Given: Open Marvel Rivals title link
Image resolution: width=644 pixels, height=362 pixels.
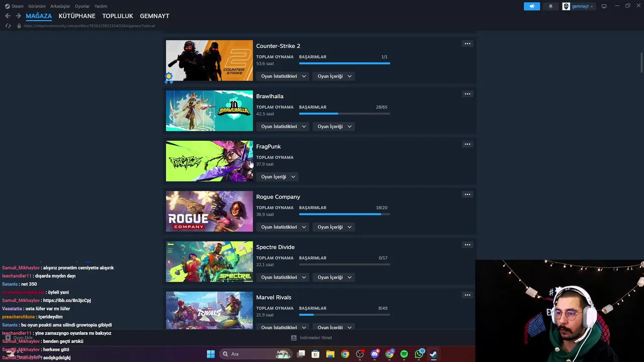Looking at the screenshot, I should (274, 297).
